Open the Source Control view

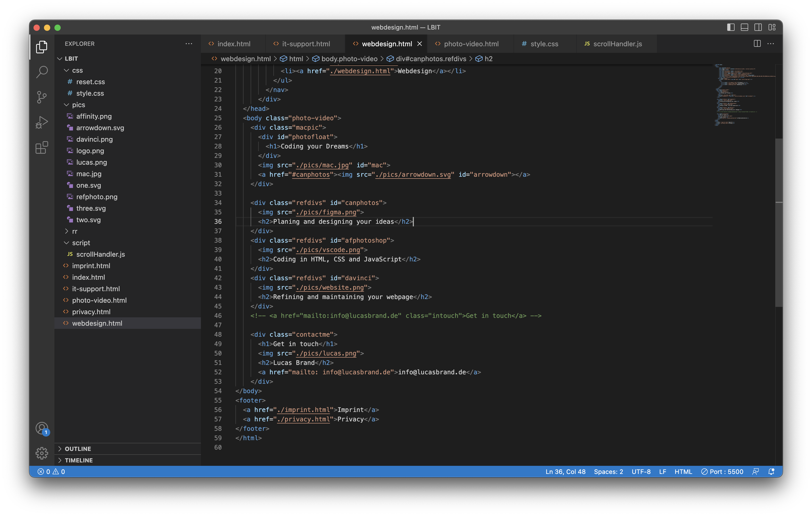tap(42, 97)
